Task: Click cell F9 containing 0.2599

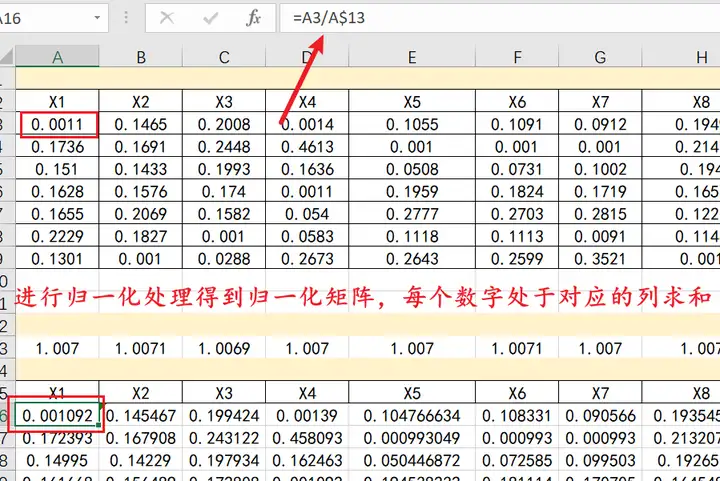Action: pos(517,259)
